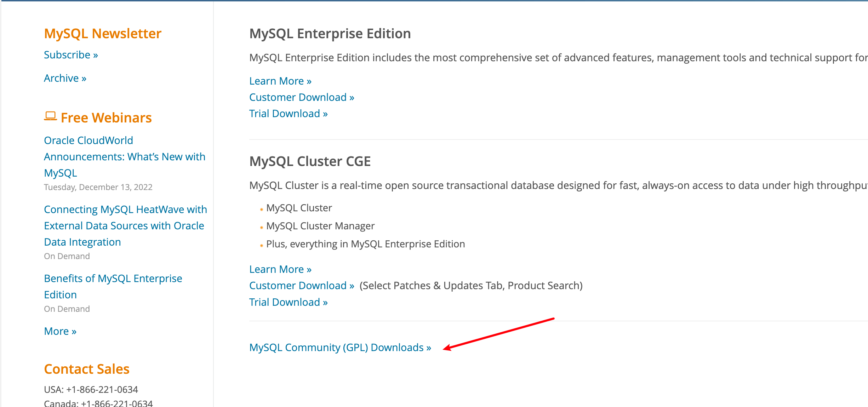The width and height of the screenshot is (868, 407).
Task: Open the MySQL Newsletter heading
Action: 103,34
